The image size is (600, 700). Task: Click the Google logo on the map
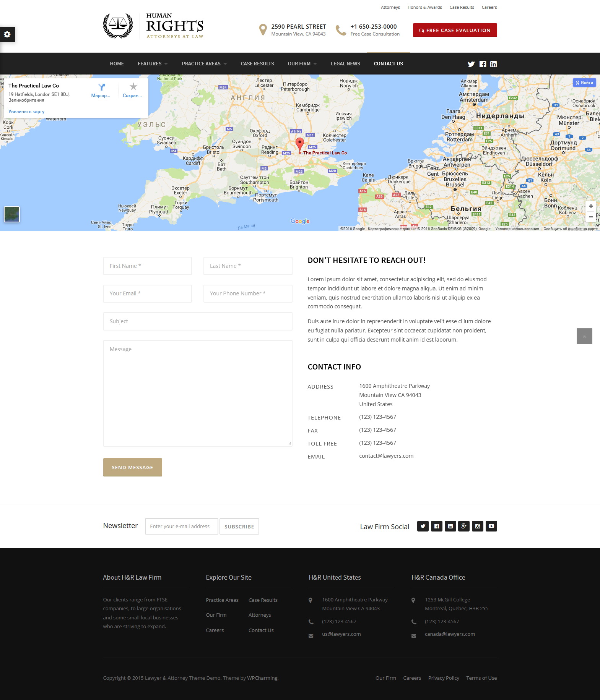point(300,221)
